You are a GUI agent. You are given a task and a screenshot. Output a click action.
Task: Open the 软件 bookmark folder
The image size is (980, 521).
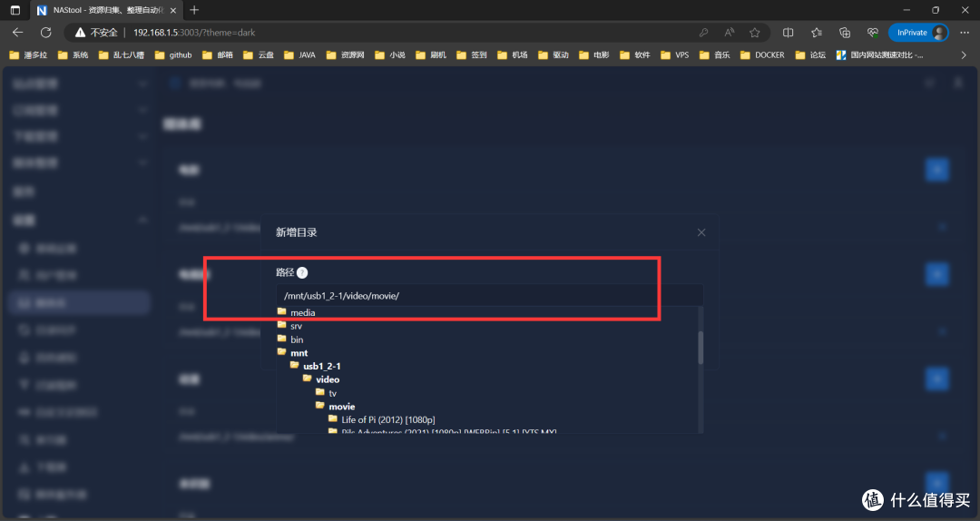coord(635,55)
